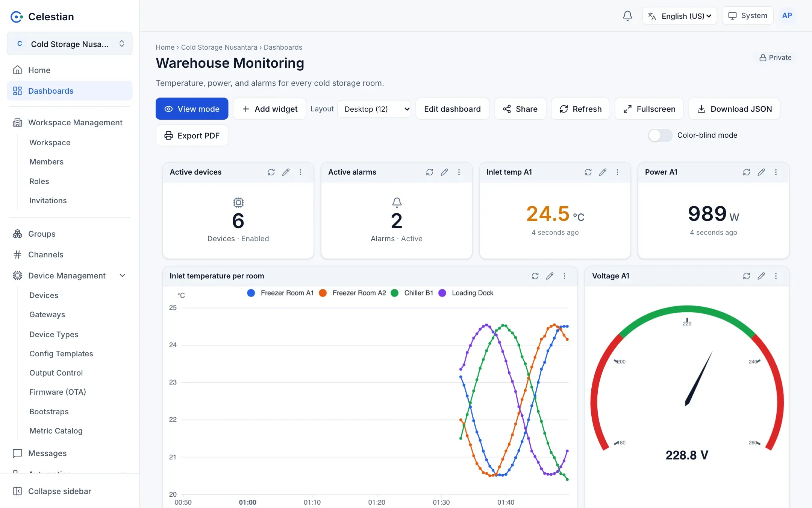This screenshot has width=812, height=508.
Task: Switch to View mode
Action: [x=192, y=109]
